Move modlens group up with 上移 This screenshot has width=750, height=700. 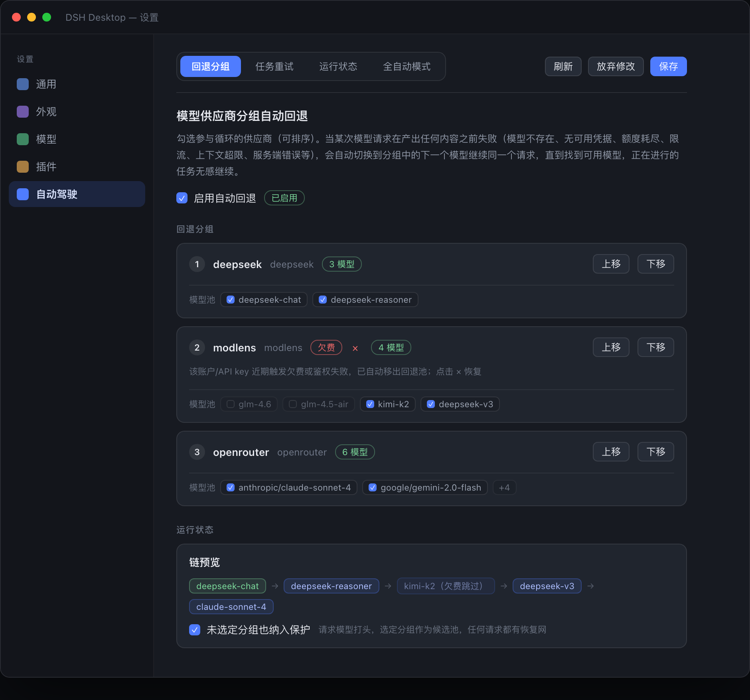611,347
